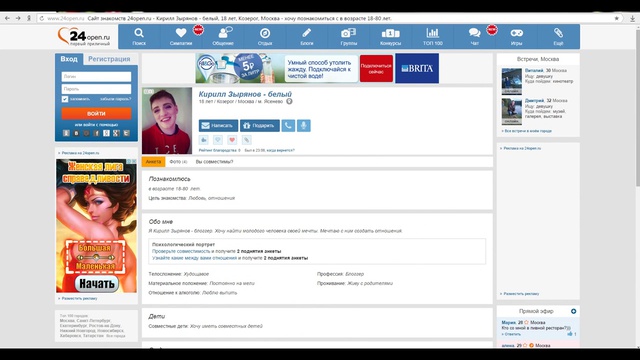Click the phone call button on profile
The height and width of the screenshot is (360, 640).
click(x=288, y=125)
